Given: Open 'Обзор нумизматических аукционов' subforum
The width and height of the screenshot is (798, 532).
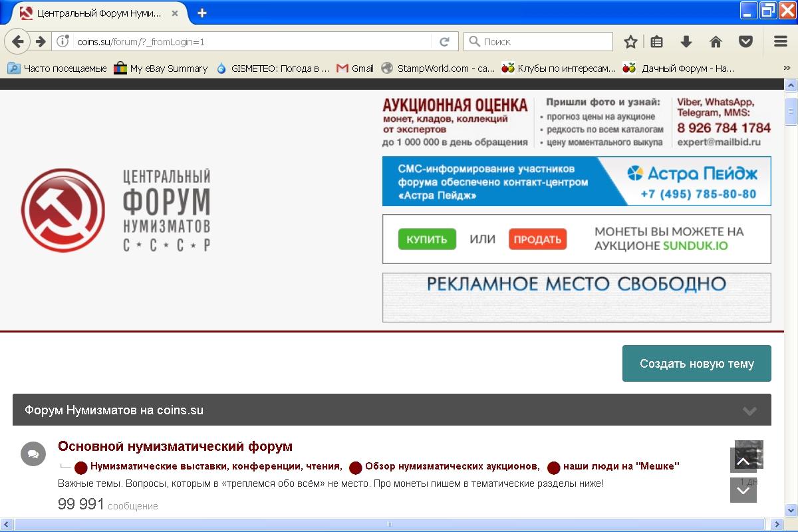Looking at the screenshot, I should (452, 466).
